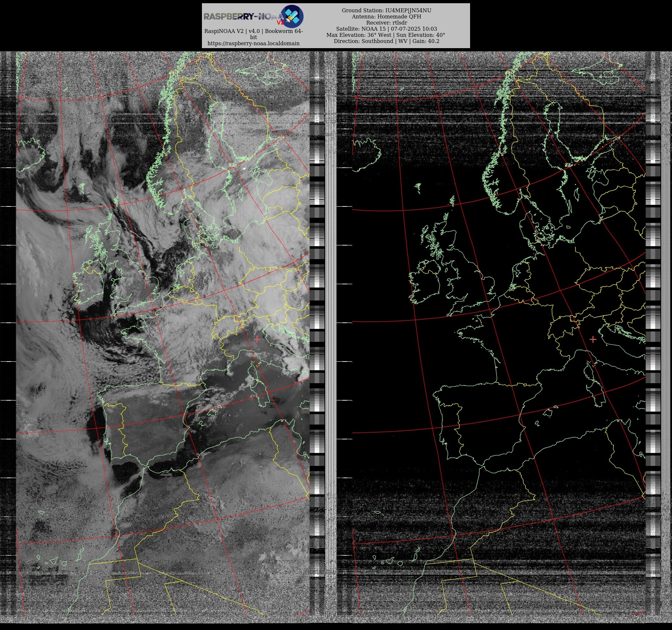Click 'Max Elevation: 36° West | Sun Elevation: 40°' line
Screen dimensions: 672x630
pos(386,35)
